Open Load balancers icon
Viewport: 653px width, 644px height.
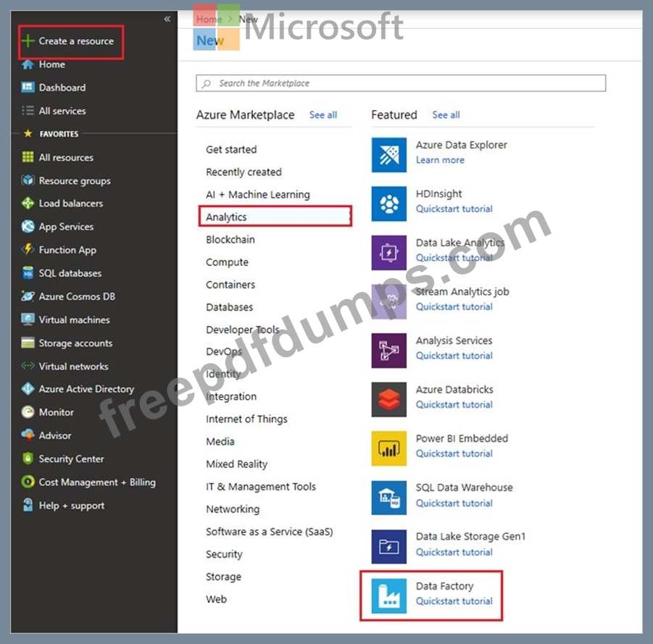28,203
